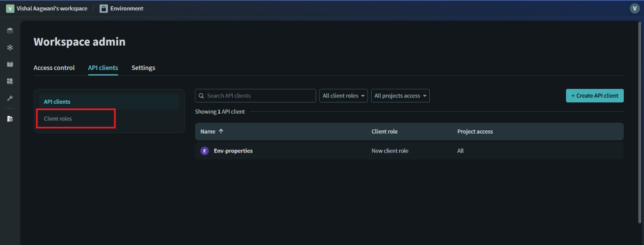The height and width of the screenshot is (245, 644).
Task: Click the Environment lock icon in breadcrumb
Action: point(104,9)
